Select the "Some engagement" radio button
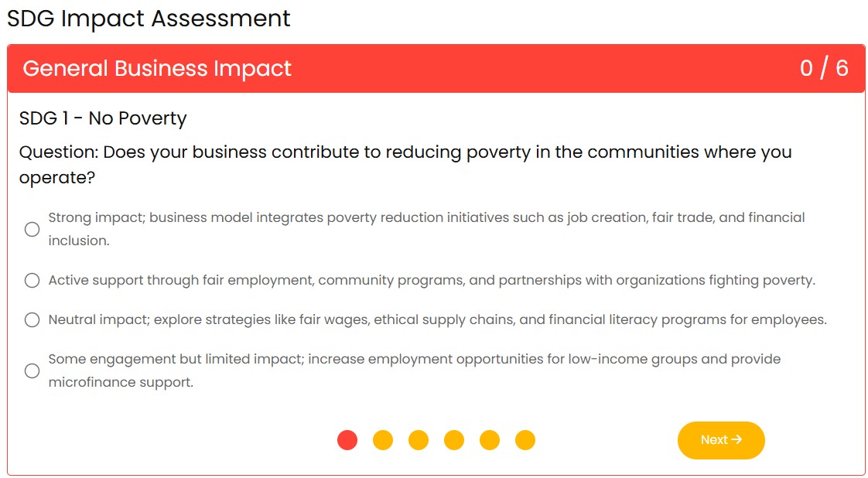This screenshot has width=868, height=478. pyautogui.click(x=32, y=370)
